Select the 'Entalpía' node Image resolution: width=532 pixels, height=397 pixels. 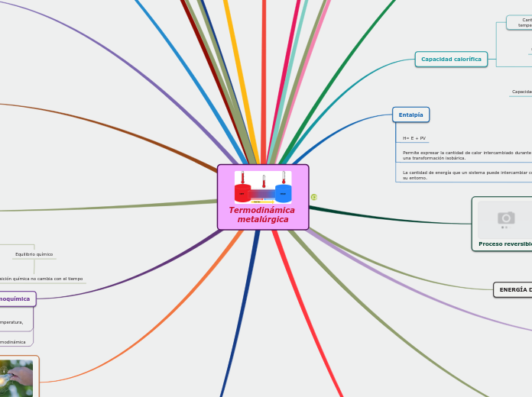click(410, 115)
